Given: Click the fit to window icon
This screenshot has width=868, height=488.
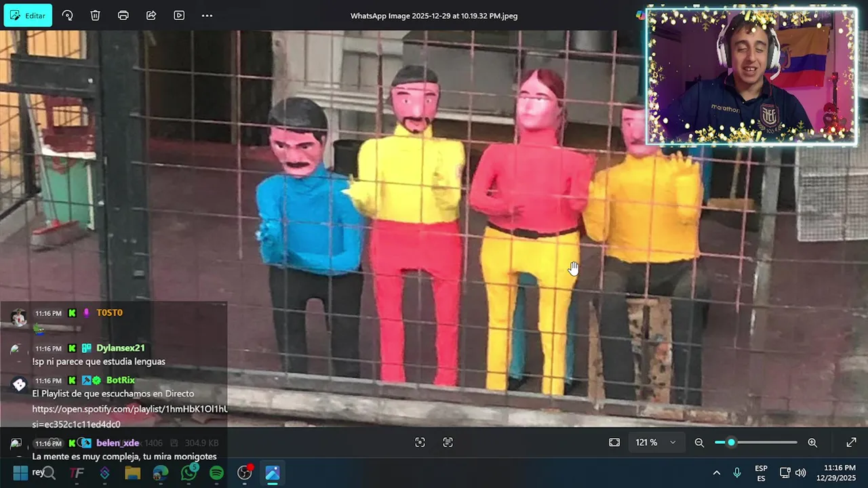Looking at the screenshot, I should tap(614, 443).
